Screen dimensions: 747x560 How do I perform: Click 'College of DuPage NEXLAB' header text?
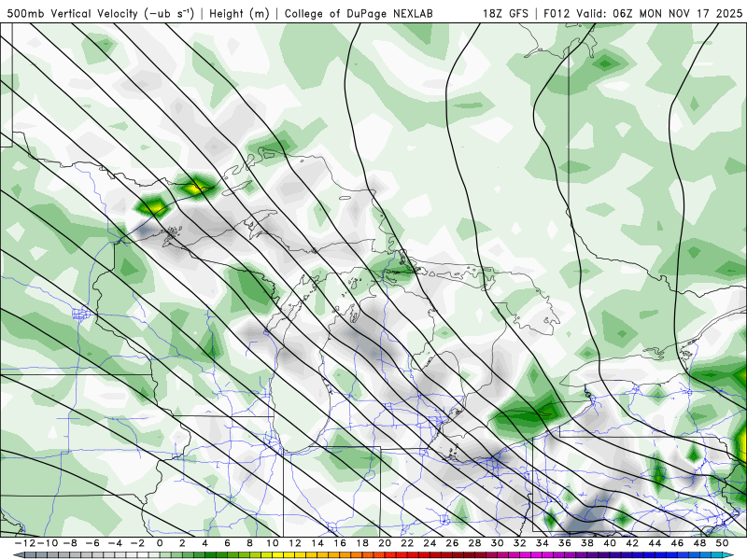click(359, 13)
